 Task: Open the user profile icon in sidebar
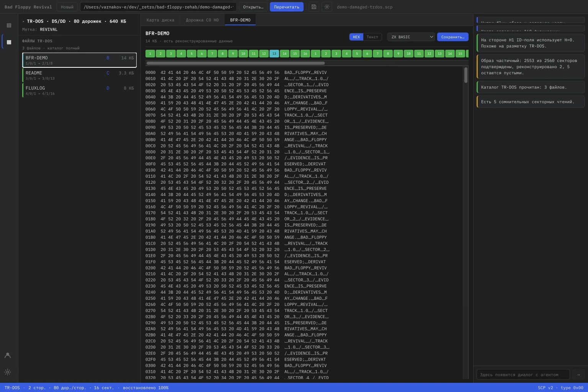coord(8,355)
